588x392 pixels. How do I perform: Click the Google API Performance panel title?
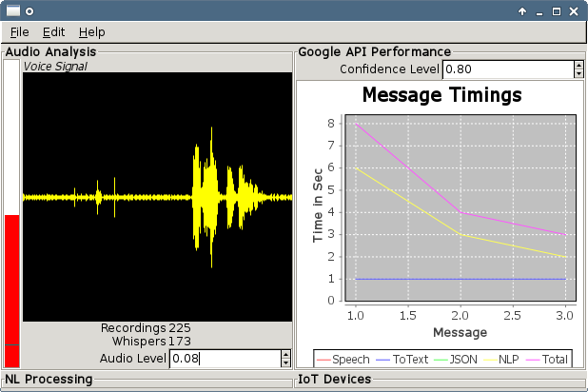(x=374, y=51)
